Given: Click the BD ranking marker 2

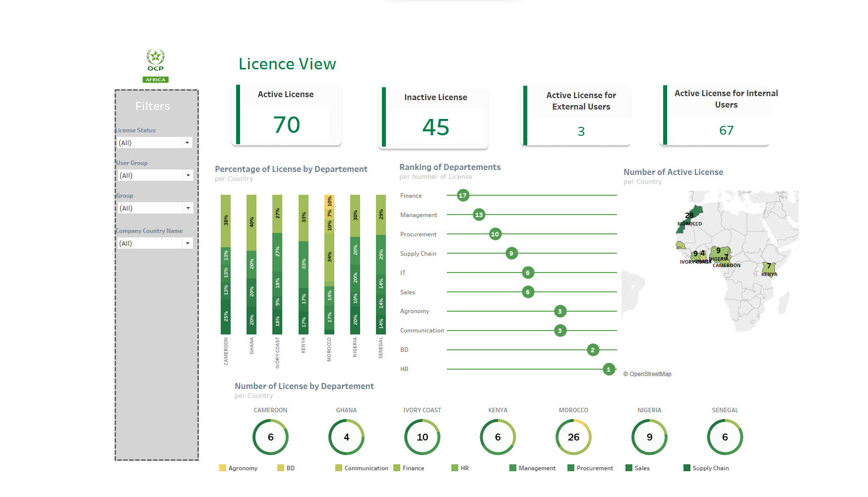Looking at the screenshot, I should click(x=593, y=350).
